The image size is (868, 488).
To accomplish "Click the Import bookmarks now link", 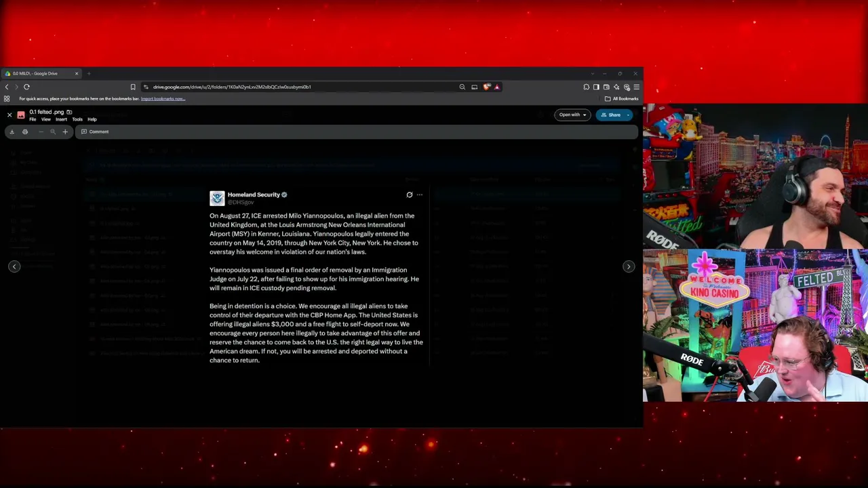I will coord(163,99).
